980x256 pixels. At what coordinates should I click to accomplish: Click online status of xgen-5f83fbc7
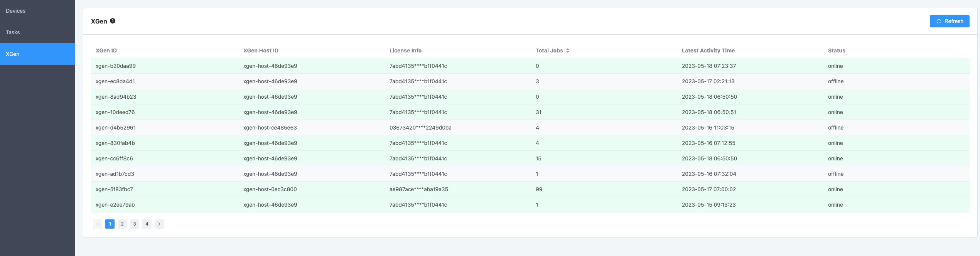[835, 189]
